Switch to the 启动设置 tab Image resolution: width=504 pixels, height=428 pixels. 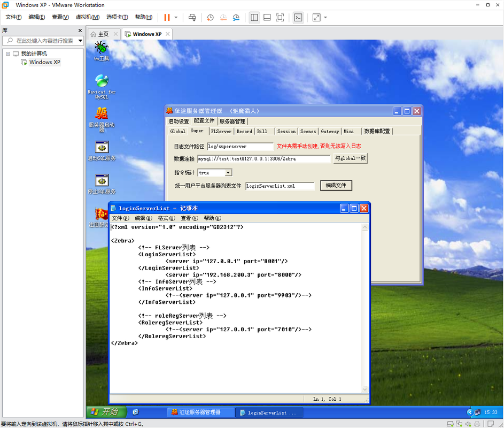click(179, 121)
